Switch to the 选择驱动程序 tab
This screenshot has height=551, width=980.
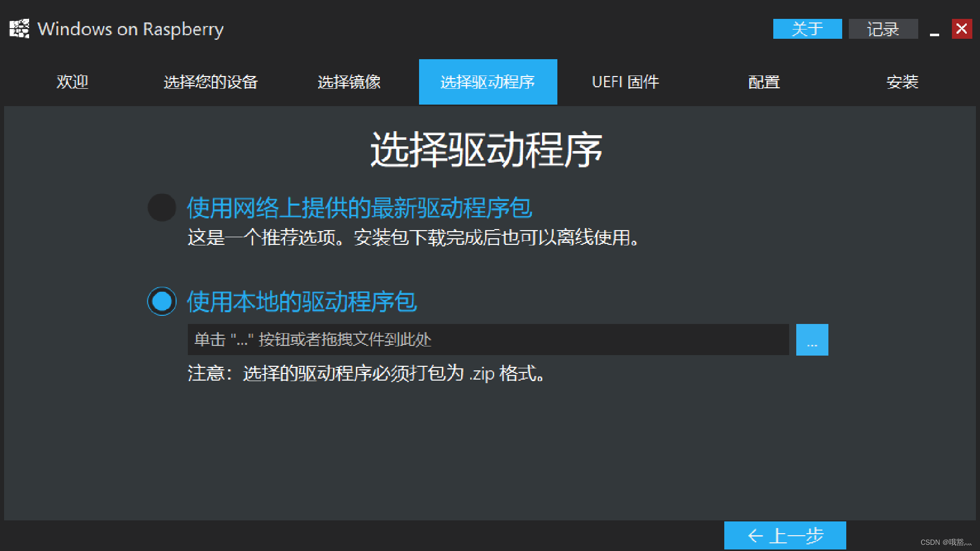(x=487, y=82)
